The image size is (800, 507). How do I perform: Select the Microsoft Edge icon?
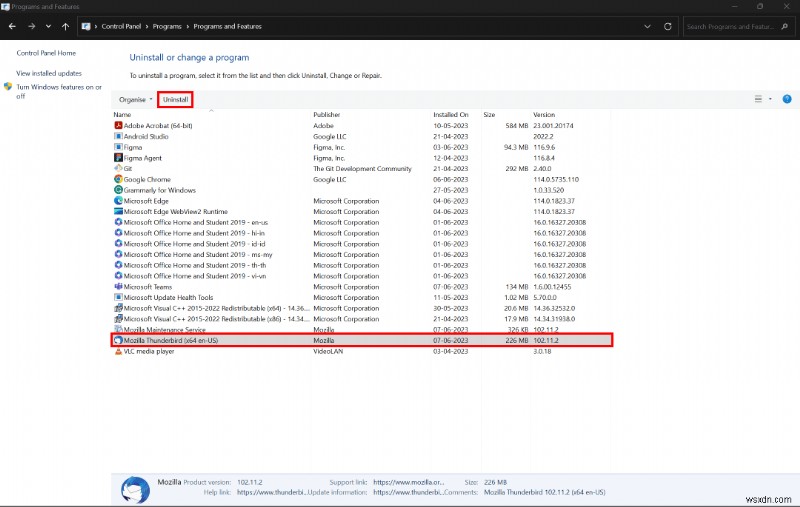click(118, 200)
